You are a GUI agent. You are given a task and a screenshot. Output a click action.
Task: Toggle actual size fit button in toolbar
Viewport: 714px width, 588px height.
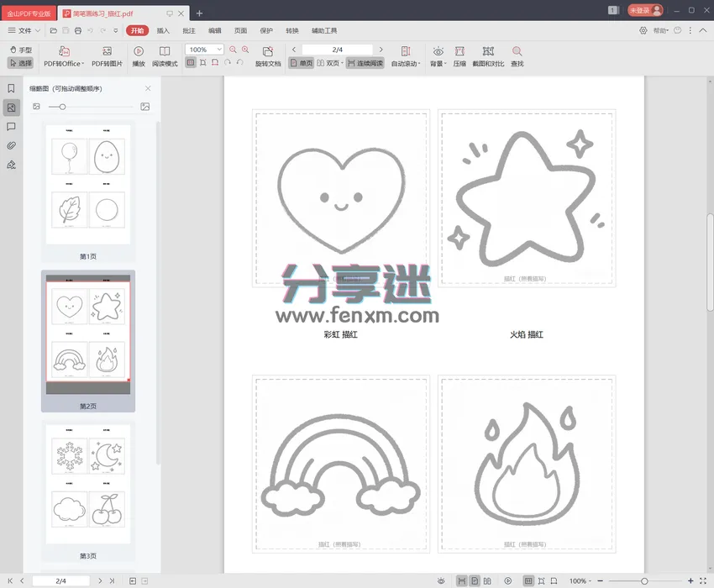tap(191, 62)
